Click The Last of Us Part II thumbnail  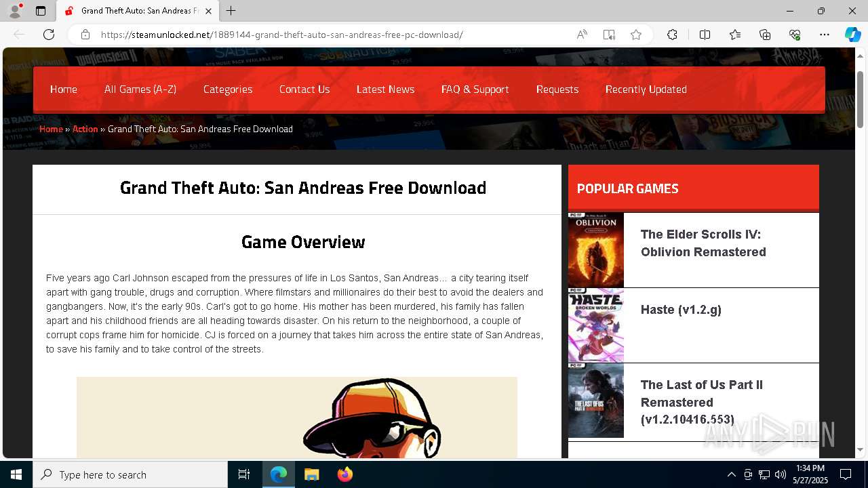coord(596,401)
